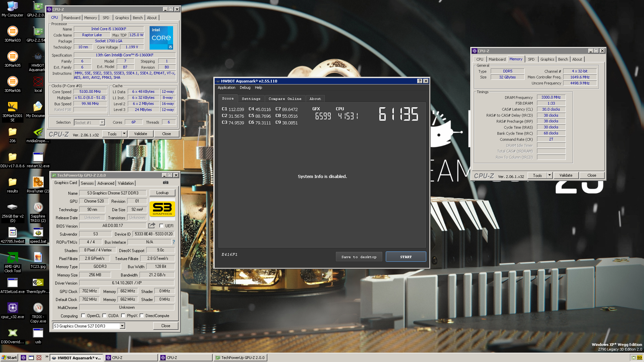Viewport: 644px width, 362px height.
Task: Open cpuz_x32.exe desktop icon
Action: [12, 310]
